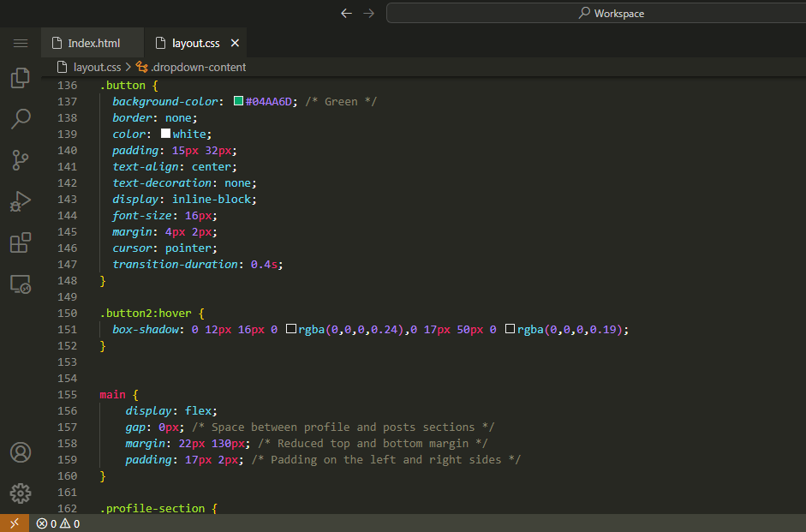Click the Workspace search box
The image size is (806, 532).
point(596,14)
